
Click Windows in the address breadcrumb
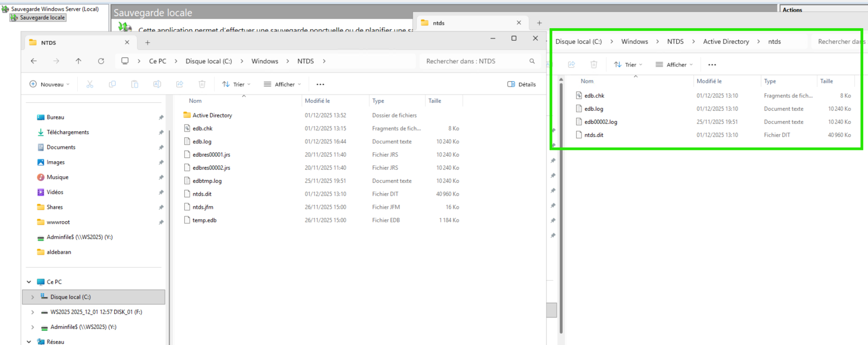tap(265, 61)
